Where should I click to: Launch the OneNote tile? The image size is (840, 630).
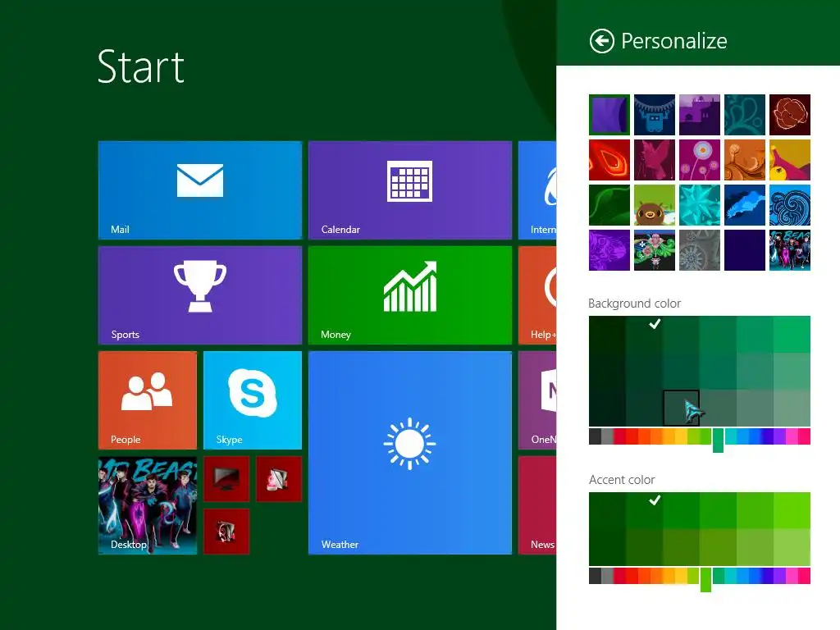point(537,400)
